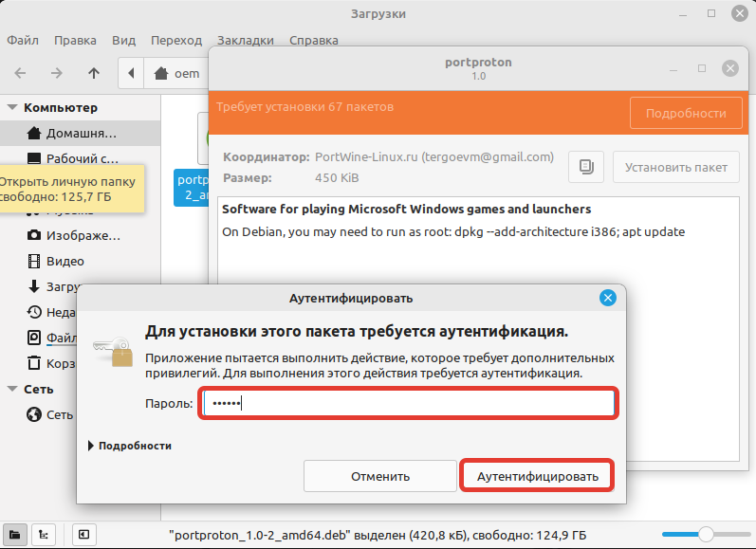756x549 pixels.
Task: Open Сеть globe item in sidebar
Action: pyautogui.click(x=50, y=414)
